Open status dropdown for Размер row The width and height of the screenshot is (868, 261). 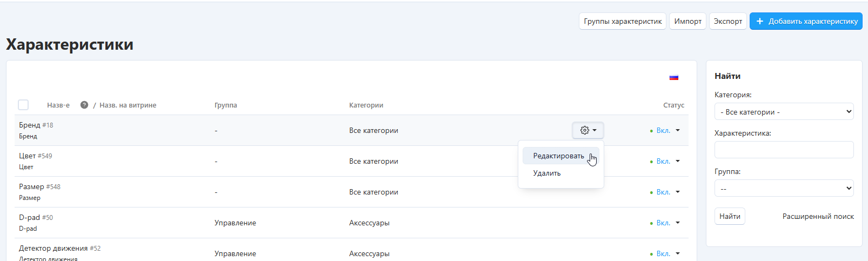[x=678, y=192]
